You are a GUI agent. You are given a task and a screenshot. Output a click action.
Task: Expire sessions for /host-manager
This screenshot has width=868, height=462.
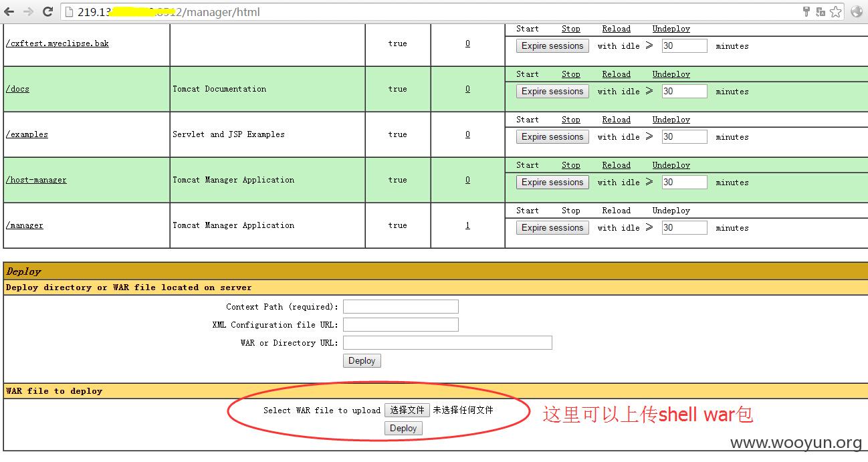[552, 183]
